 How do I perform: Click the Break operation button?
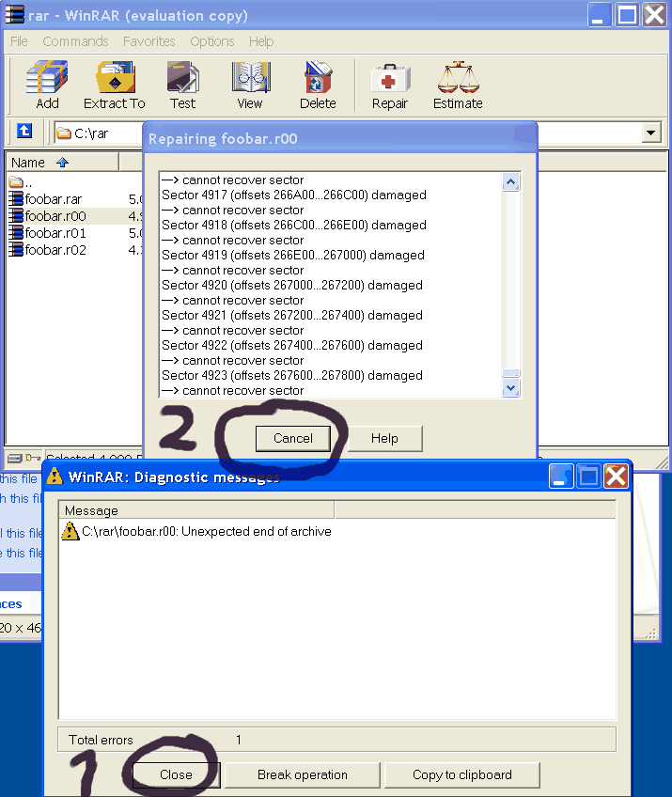pyautogui.click(x=302, y=774)
